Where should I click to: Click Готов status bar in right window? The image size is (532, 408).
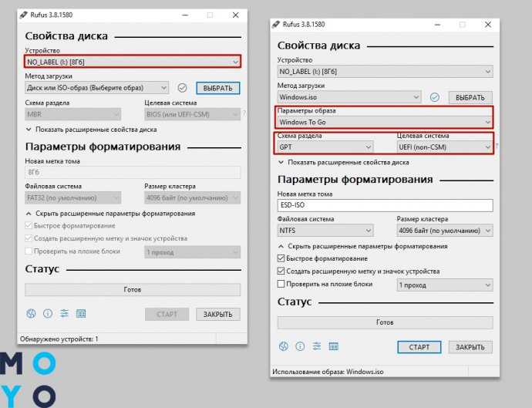tap(385, 322)
